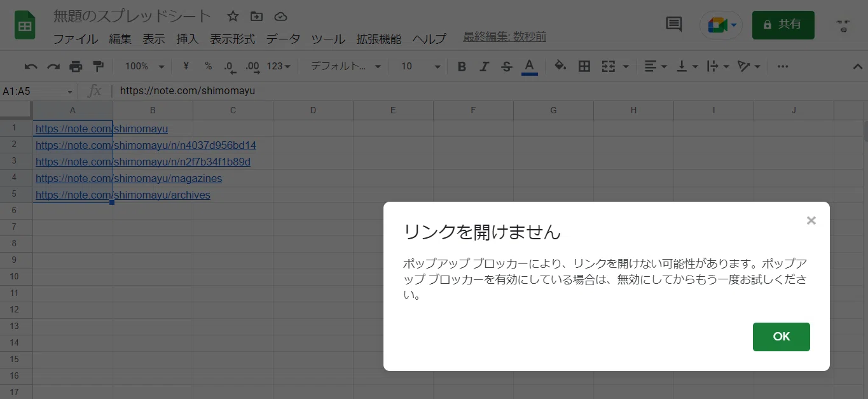Screen dimensions: 868x399
Task: Show more toolbar options (three dots)
Action: [x=783, y=66]
